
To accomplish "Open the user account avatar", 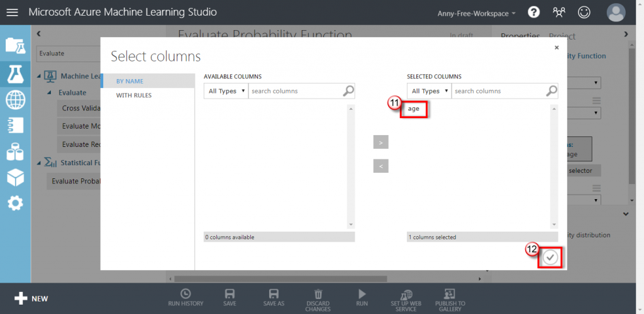I will tap(616, 13).
